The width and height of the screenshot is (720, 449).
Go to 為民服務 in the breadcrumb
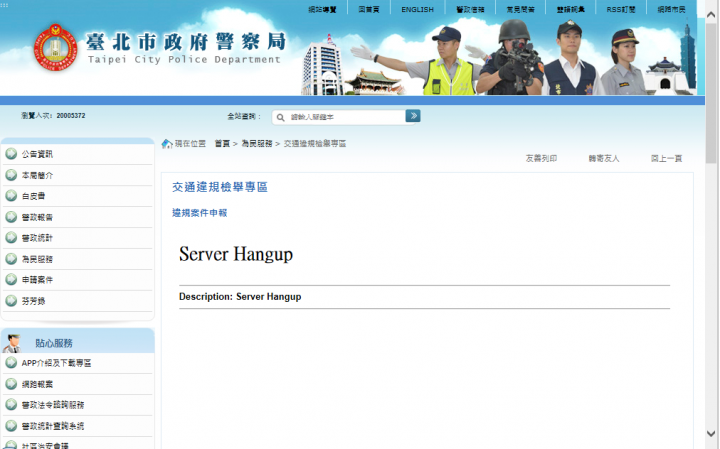(257, 144)
